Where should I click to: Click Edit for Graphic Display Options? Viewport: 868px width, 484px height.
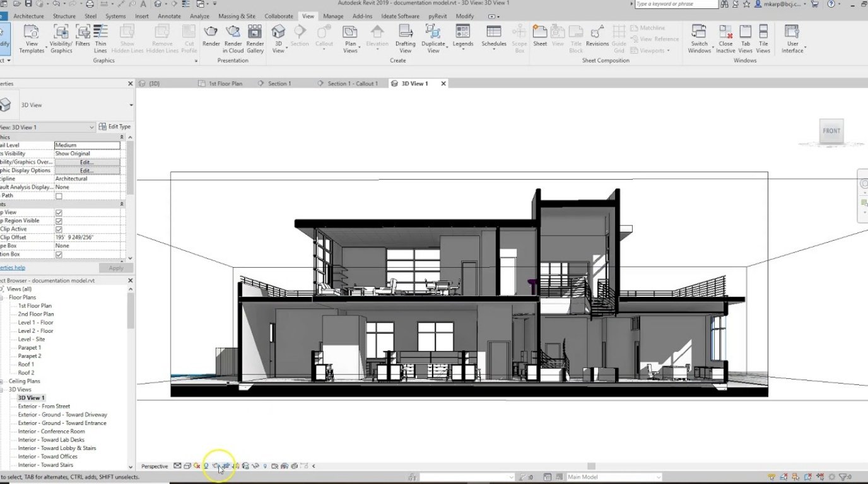pos(87,171)
